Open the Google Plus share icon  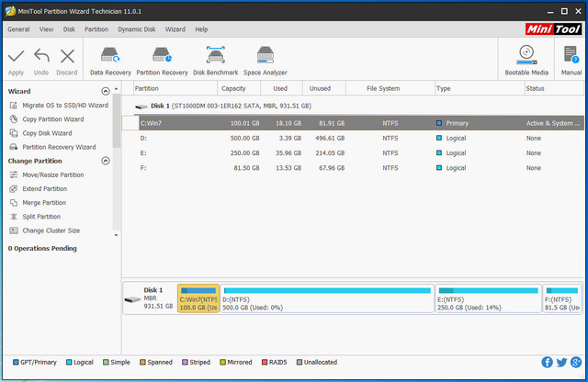point(576,362)
